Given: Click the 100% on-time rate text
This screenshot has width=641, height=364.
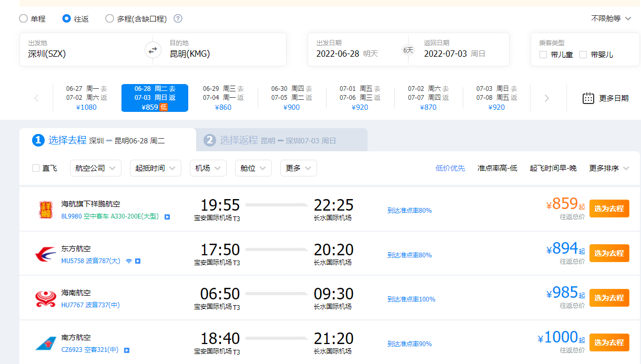Looking at the screenshot, I should pos(411,299).
